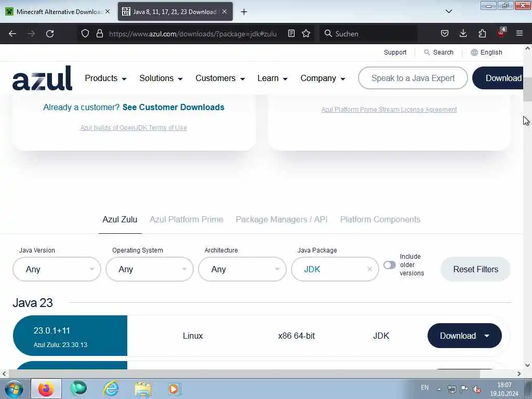Click the Download button in the site header
This screenshot has width=532, height=399.
click(498, 78)
